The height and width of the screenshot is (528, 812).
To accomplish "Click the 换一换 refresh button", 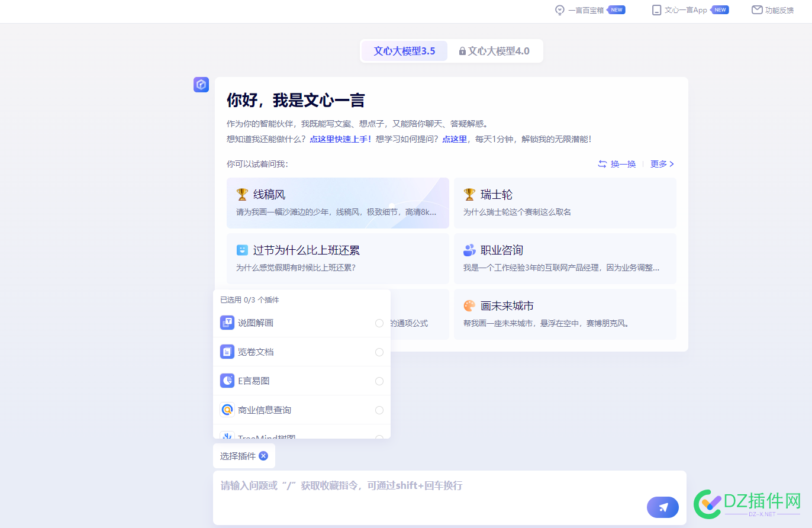I will coord(617,164).
